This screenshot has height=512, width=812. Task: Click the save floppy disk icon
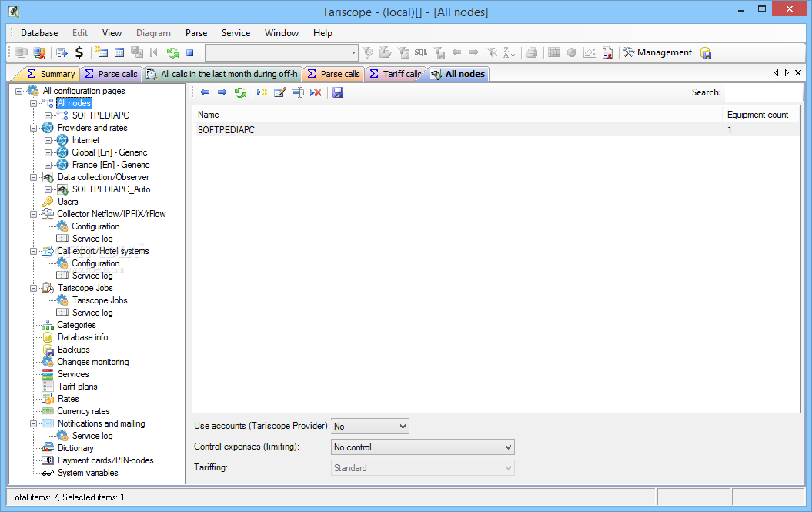338,92
